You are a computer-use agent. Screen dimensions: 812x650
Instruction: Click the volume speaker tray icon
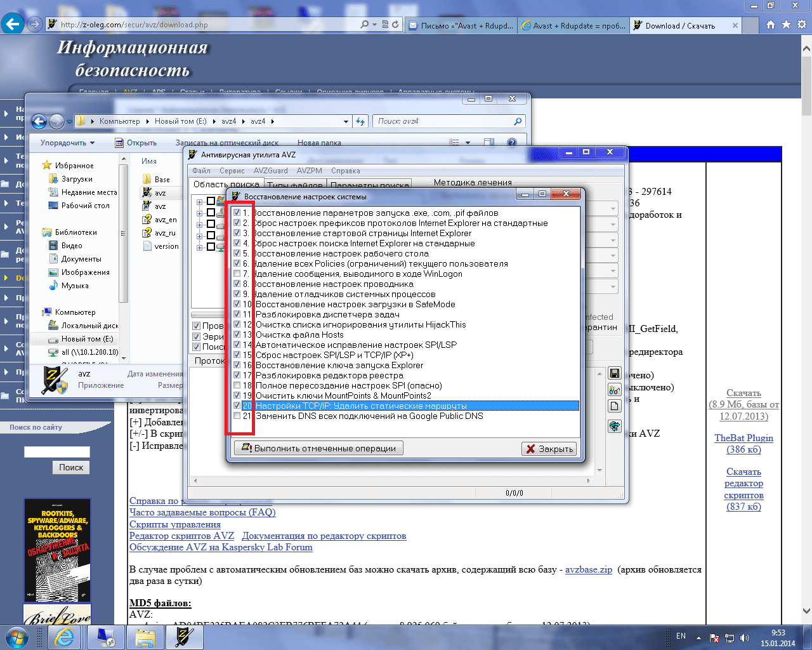pyautogui.click(x=744, y=637)
